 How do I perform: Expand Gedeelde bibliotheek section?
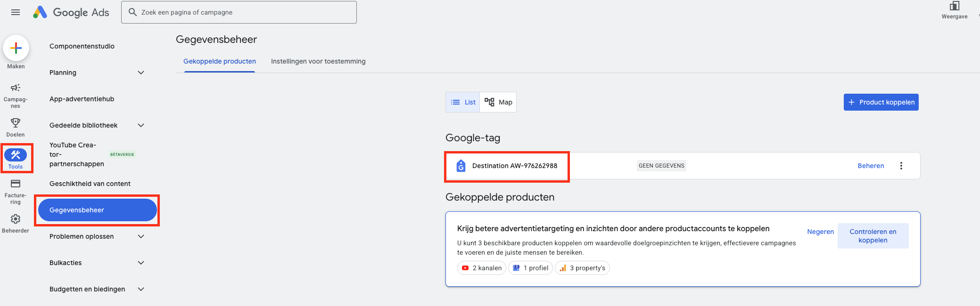tap(97, 125)
